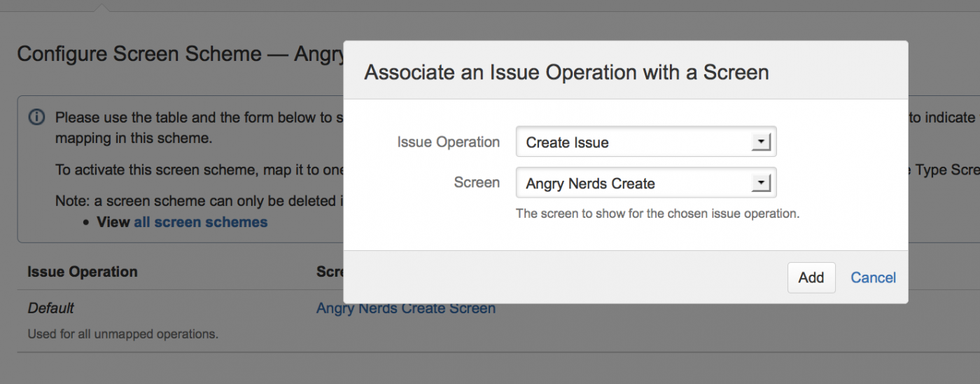980x384 pixels.
Task: Click the dialog title Associate an Issue Operation
Action: coord(566,72)
